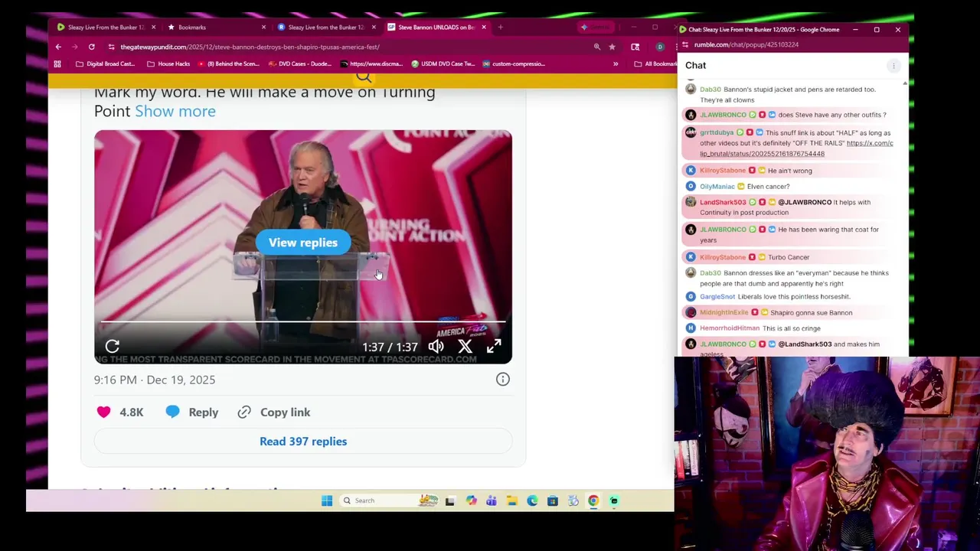The image size is (980, 551).
Task: Open Copilot from the taskbar
Action: [471, 500]
